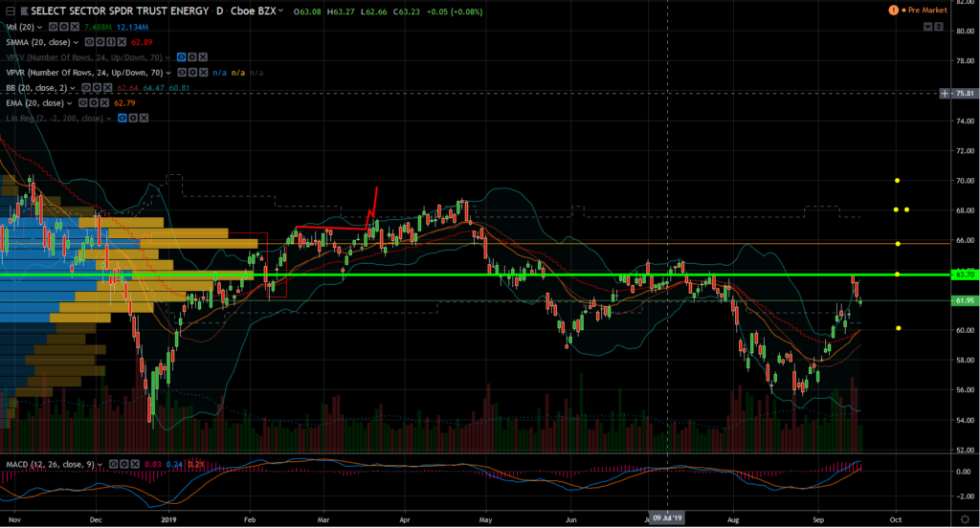Screen dimensions: 980x528
Task: Click the Sep label on time axis
Action: point(818,519)
